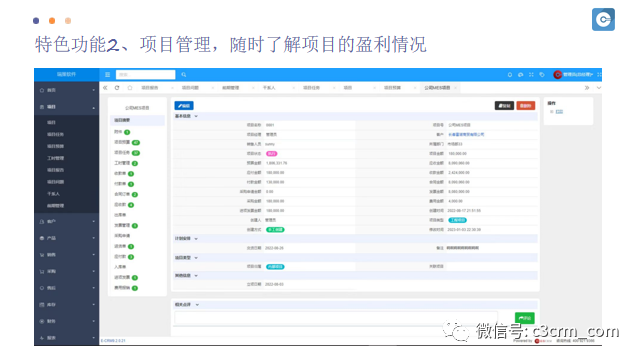Collapse the 项目 sidebar menu arrow
The image size is (640, 360).
pos(93,108)
